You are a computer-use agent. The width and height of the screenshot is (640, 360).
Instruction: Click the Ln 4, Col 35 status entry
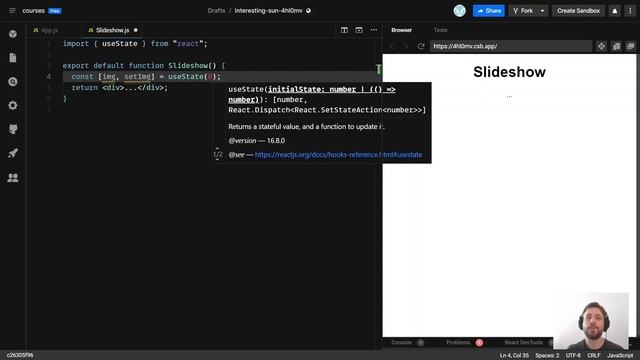pos(514,356)
